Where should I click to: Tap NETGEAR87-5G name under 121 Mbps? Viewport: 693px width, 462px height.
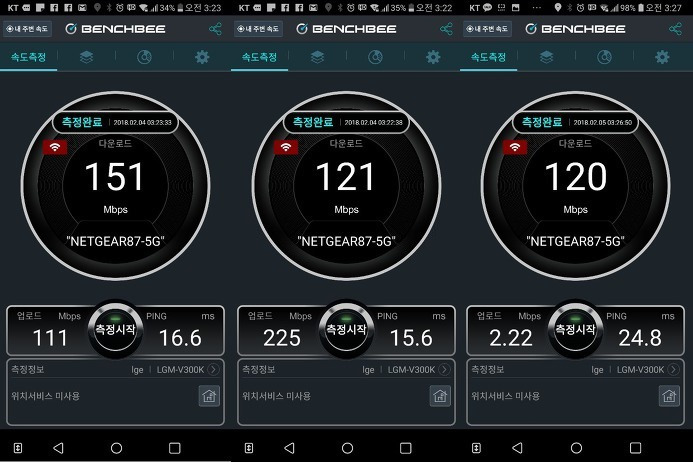[346, 241]
